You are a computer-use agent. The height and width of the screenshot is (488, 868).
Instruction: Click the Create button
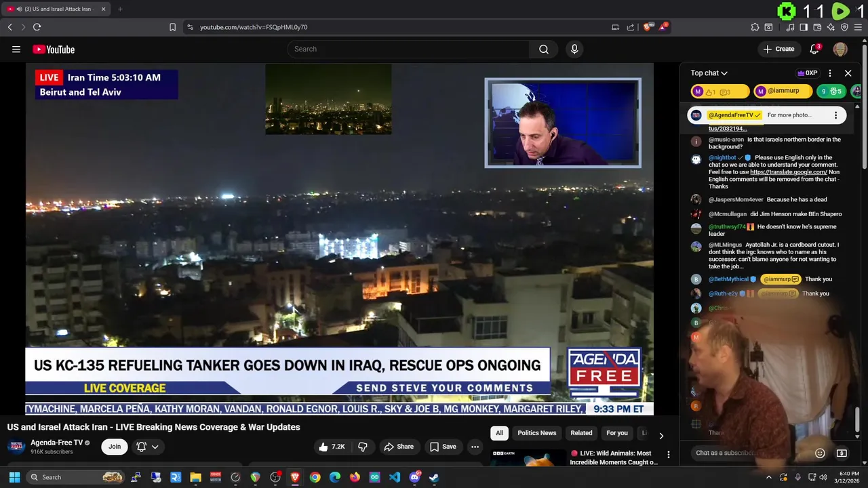778,49
